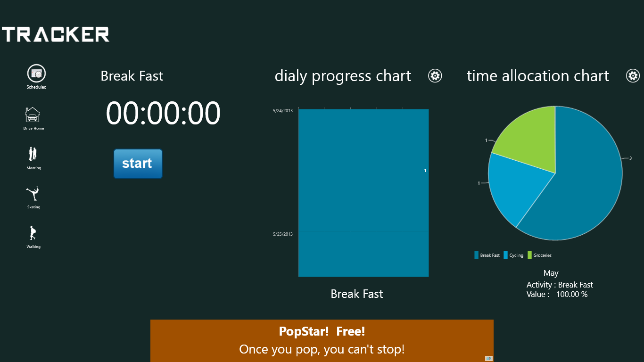Open time allocation chart settings gear
The height and width of the screenshot is (362, 644).
pos(633,76)
